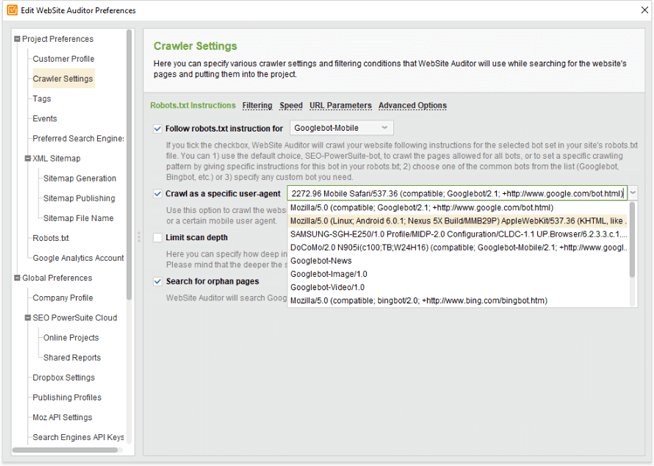This screenshot has width=654, height=466.
Task: Choose Googlebot-Video/1.0 from the list
Action: pos(458,287)
